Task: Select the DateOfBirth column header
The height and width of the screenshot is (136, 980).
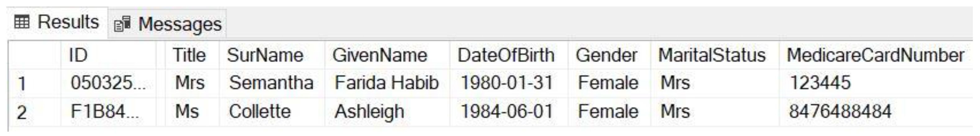Action: coord(506,55)
